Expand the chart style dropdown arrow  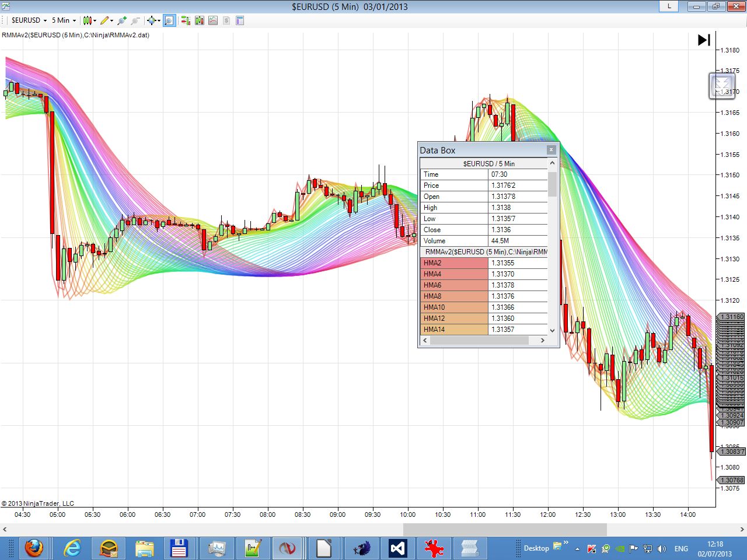[95, 20]
